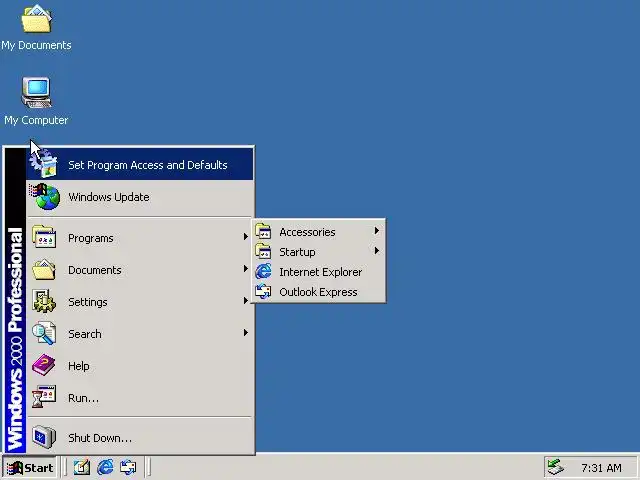Click the Windows Update globe icon

click(x=45, y=197)
